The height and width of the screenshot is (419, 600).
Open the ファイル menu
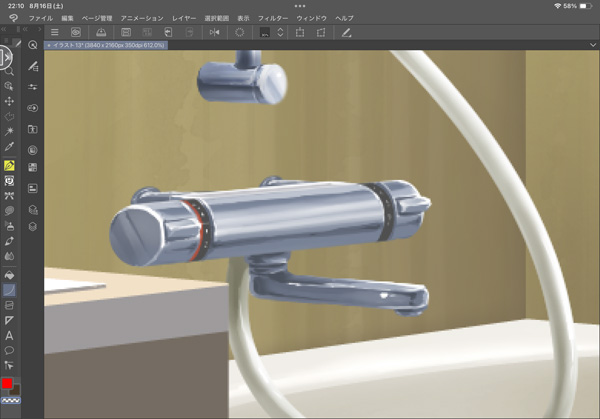pyautogui.click(x=41, y=18)
